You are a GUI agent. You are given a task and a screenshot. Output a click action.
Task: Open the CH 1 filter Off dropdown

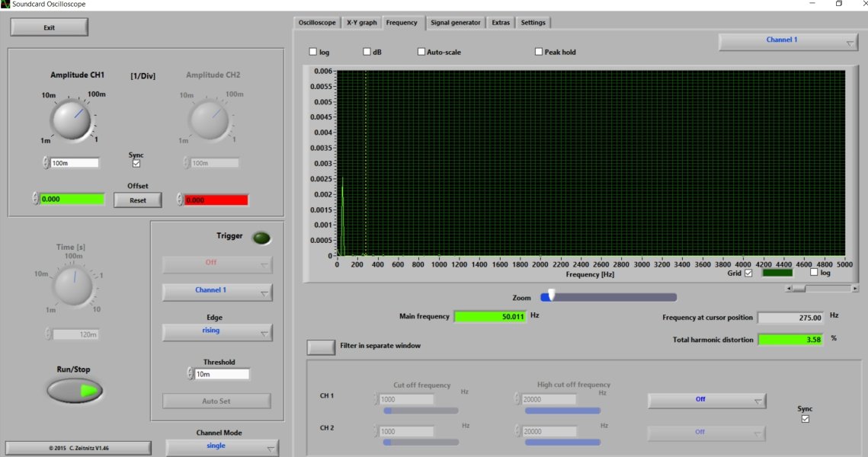tap(707, 401)
